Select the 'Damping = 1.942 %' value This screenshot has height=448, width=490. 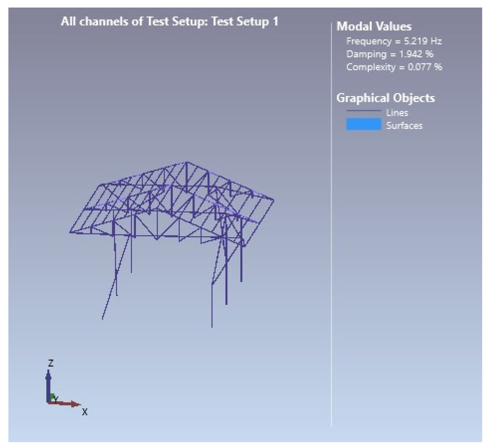[x=390, y=54]
